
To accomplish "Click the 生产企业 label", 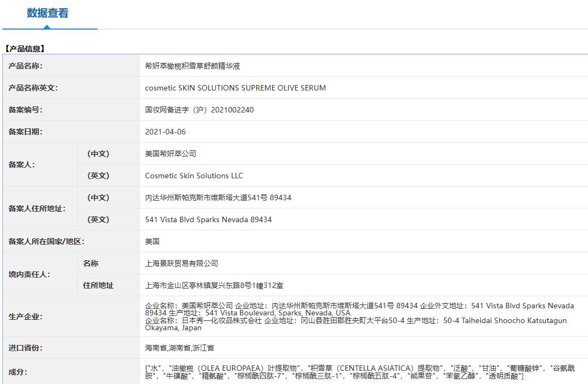I will pos(25,317).
